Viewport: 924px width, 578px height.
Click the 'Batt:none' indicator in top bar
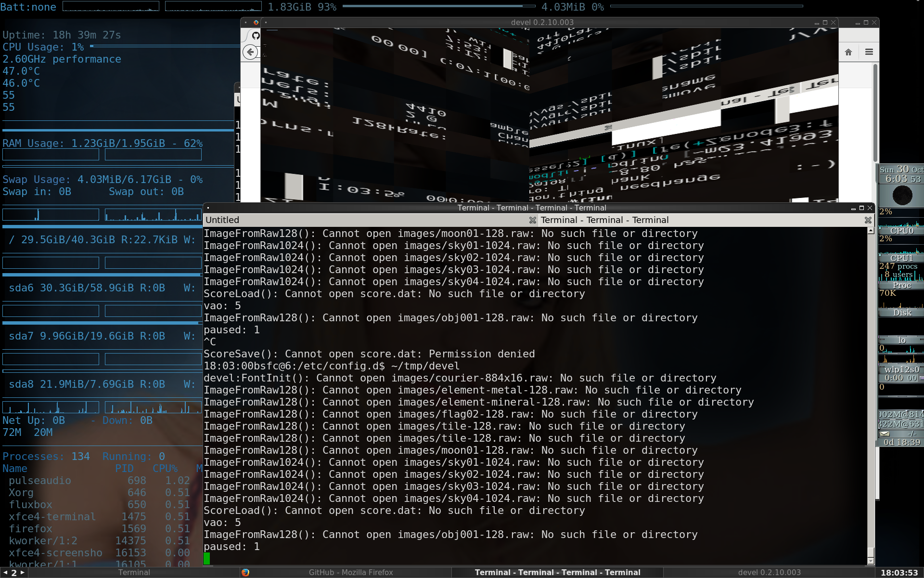[x=28, y=7]
